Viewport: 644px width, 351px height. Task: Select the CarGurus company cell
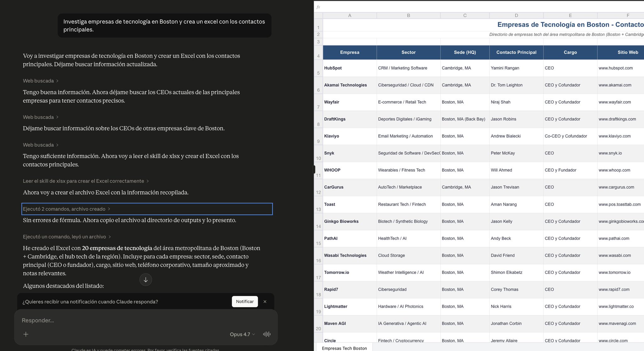[x=350, y=187]
